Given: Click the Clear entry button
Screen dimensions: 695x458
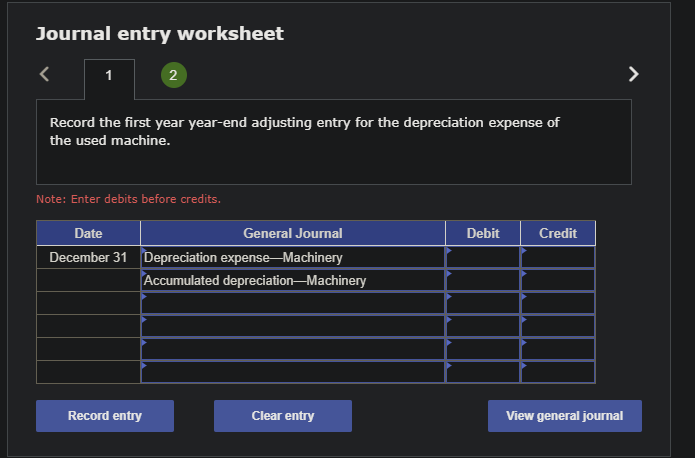Looking at the screenshot, I should 283,416.
